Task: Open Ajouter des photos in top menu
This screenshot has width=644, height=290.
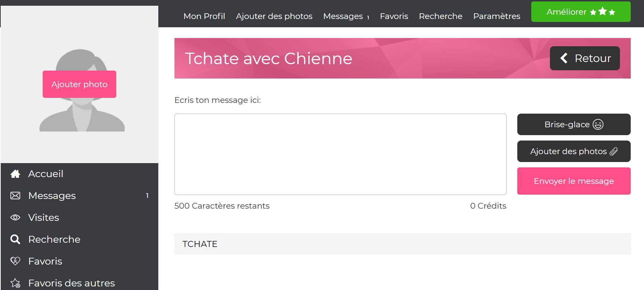Action: pyautogui.click(x=274, y=16)
